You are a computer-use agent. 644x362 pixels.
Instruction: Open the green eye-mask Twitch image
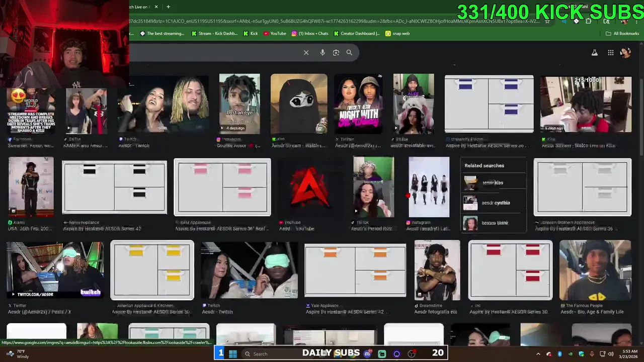(249, 270)
